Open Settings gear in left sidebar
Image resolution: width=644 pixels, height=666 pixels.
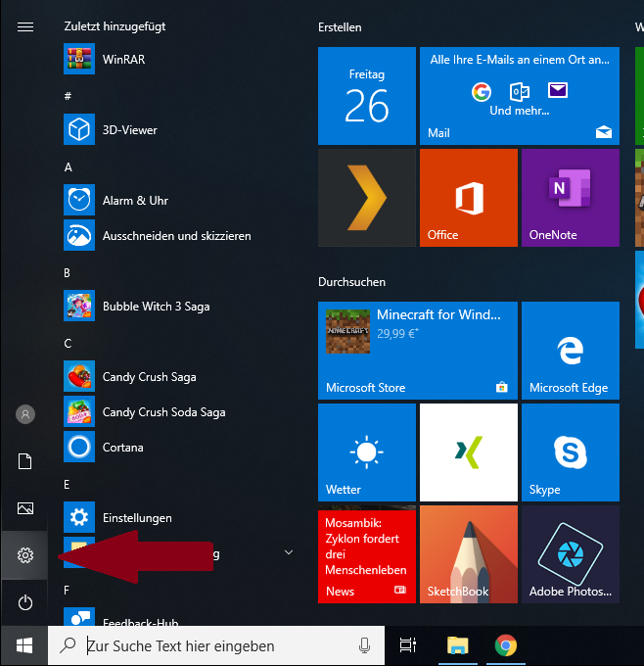(x=25, y=555)
